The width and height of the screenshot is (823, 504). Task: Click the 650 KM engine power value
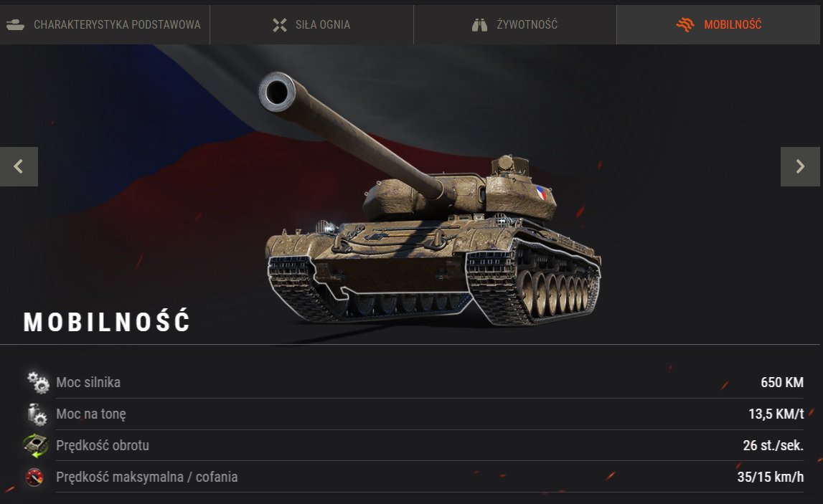782,382
